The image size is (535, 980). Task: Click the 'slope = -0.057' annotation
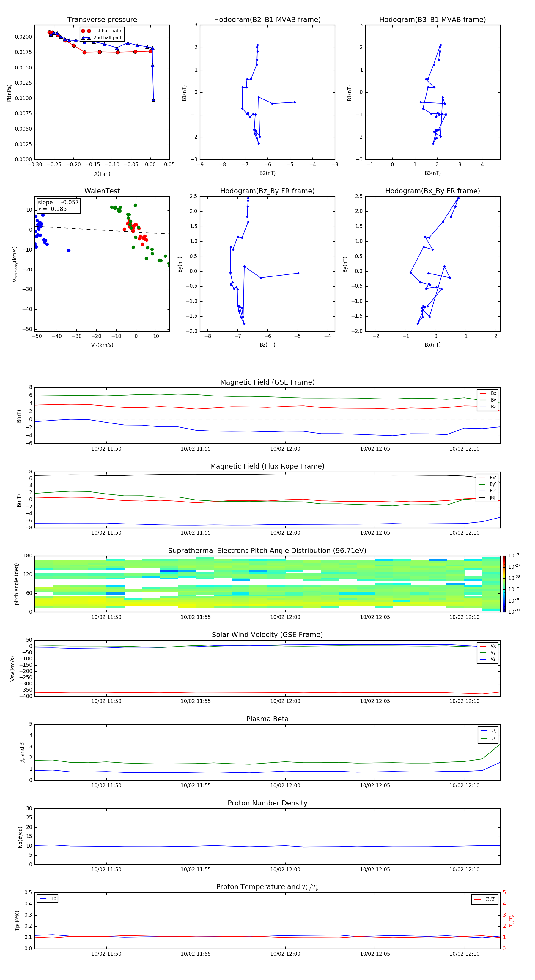58,203
